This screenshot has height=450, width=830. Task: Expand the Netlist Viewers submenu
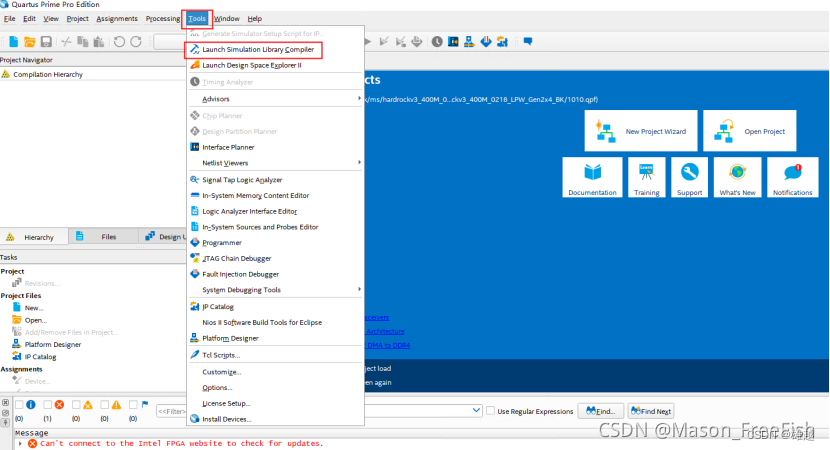coord(275,163)
